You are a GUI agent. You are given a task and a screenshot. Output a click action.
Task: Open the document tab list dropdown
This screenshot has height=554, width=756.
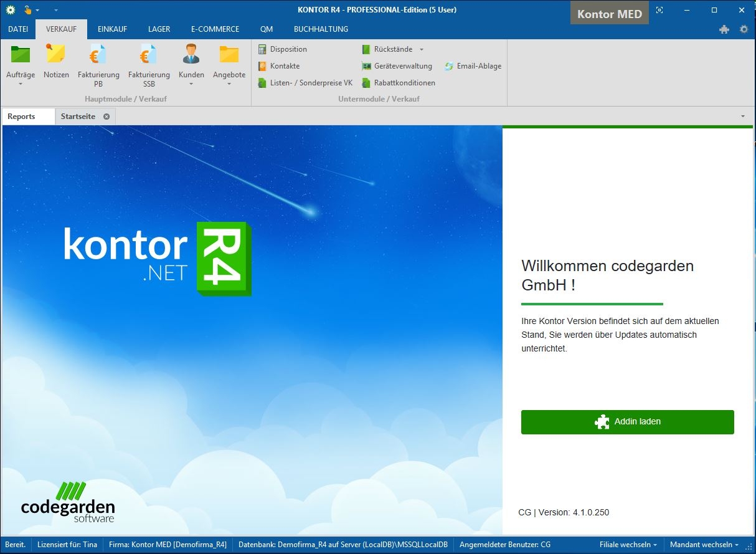tap(743, 117)
